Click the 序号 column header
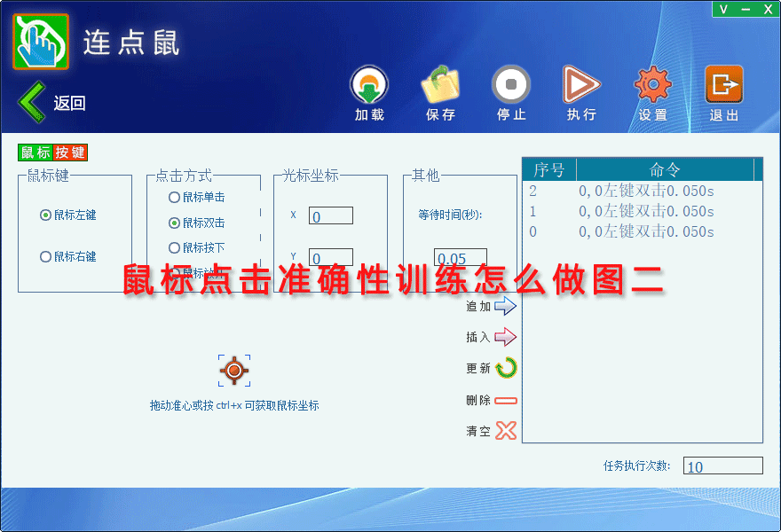This screenshot has height=532, width=781. (x=549, y=169)
